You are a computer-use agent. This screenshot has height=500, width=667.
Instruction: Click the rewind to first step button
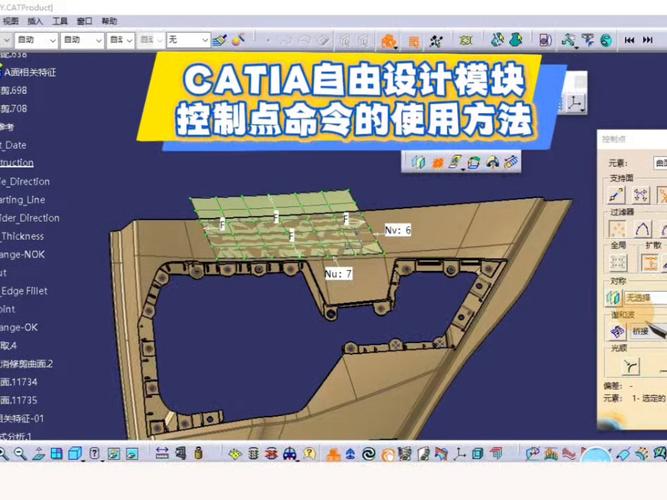pos(630,40)
